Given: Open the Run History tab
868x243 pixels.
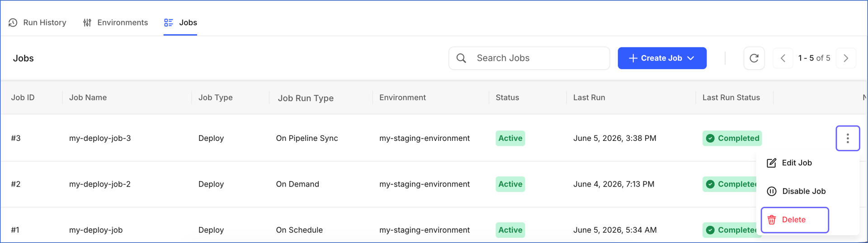Looking at the screenshot, I should [x=37, y=23].
